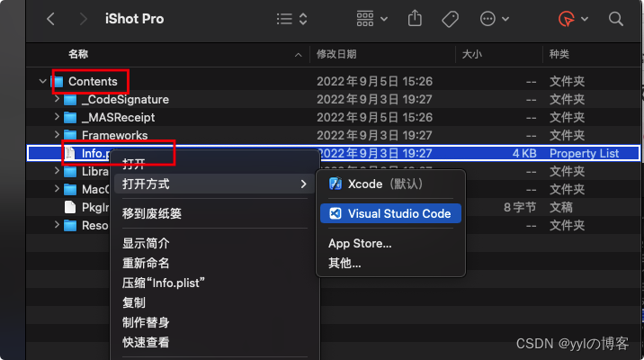Choose 压缩"Info.plist" menu entry
The height and width of the screenshot is (360, 644).
pos(215,283)
